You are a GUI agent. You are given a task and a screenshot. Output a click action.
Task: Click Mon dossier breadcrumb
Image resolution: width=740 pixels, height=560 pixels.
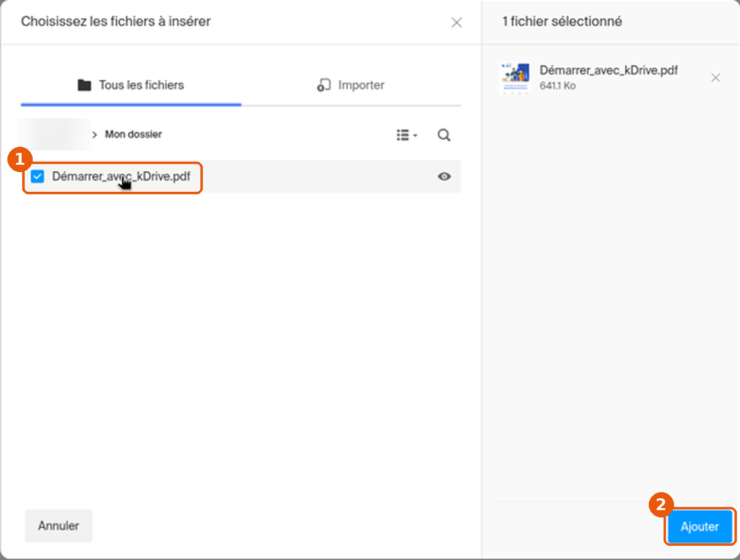[133, 134]
